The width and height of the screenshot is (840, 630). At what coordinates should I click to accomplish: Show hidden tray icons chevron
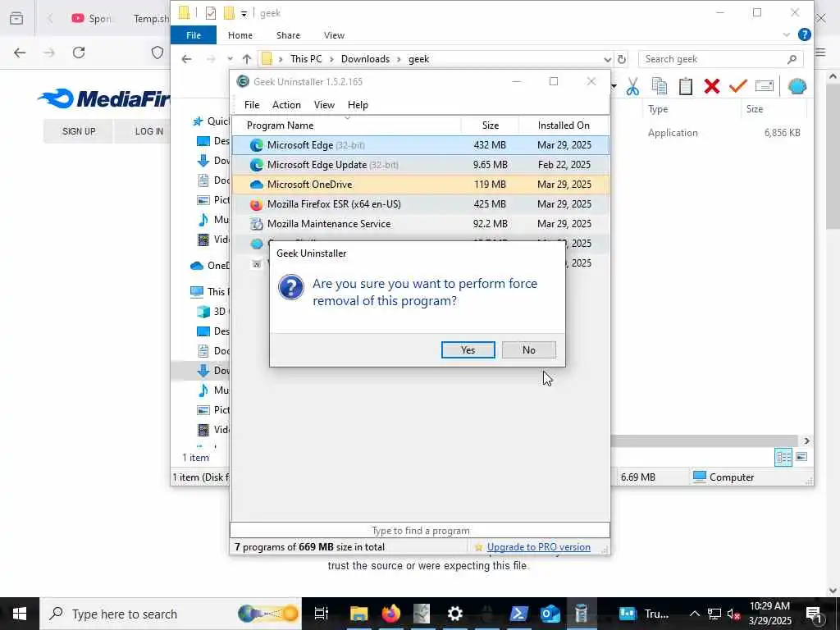(694, 614)
